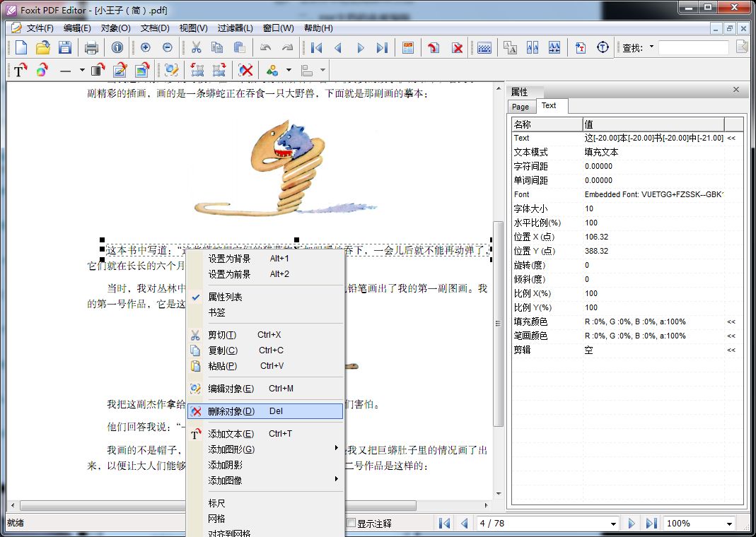Open the 查找 search options dropdown arrow
The image size is (756, 537).
coord(651,47)
